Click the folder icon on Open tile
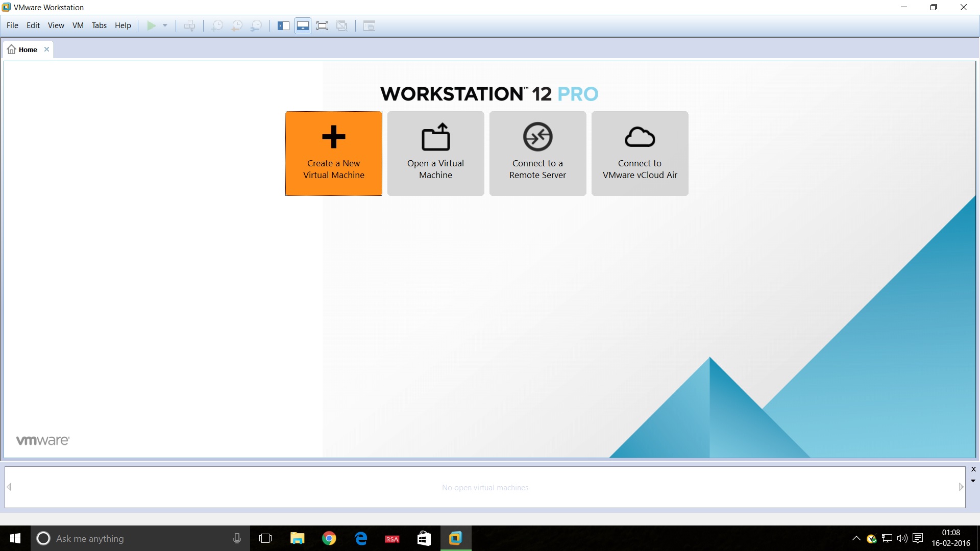 [435, 137]
